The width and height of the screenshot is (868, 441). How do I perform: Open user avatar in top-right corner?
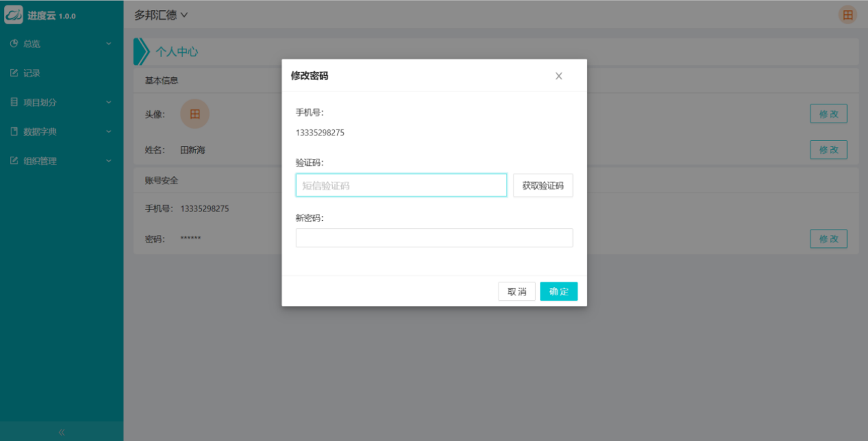click(x=847, y=15)
